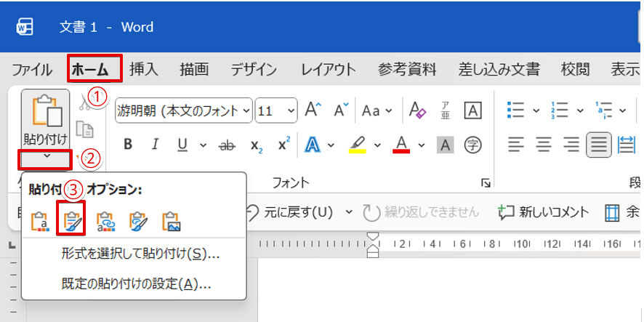Screen dimensions: 644x322
Task: Switch to the 挿入 tab
Action: pos(144,70)
